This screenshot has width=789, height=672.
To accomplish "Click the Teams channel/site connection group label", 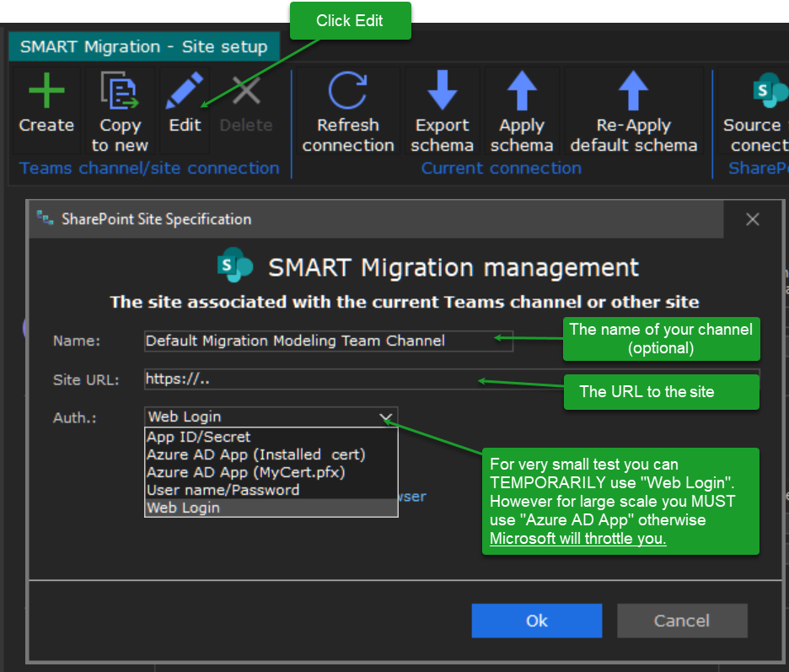I will pos(149,168).
